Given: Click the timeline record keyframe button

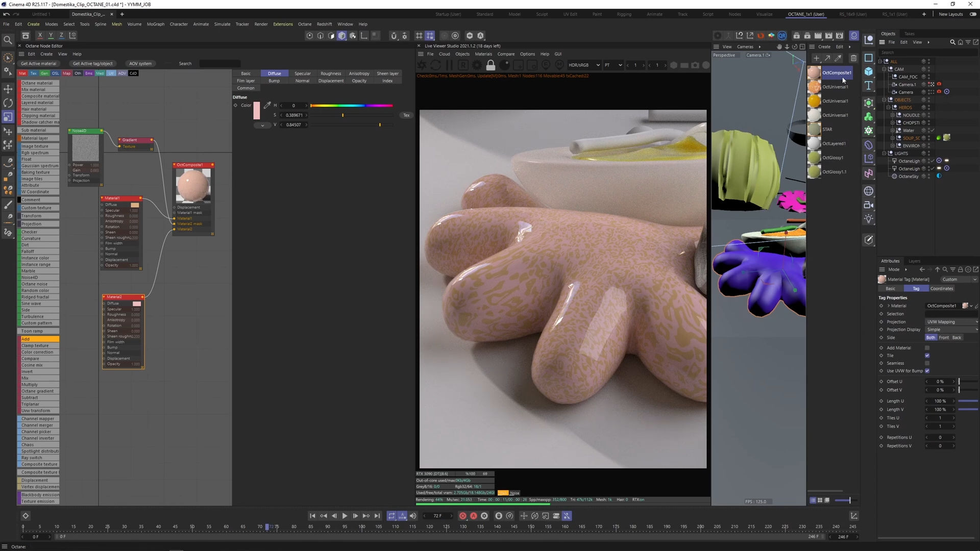Looking at the screenshot, I should pos(462,516).
